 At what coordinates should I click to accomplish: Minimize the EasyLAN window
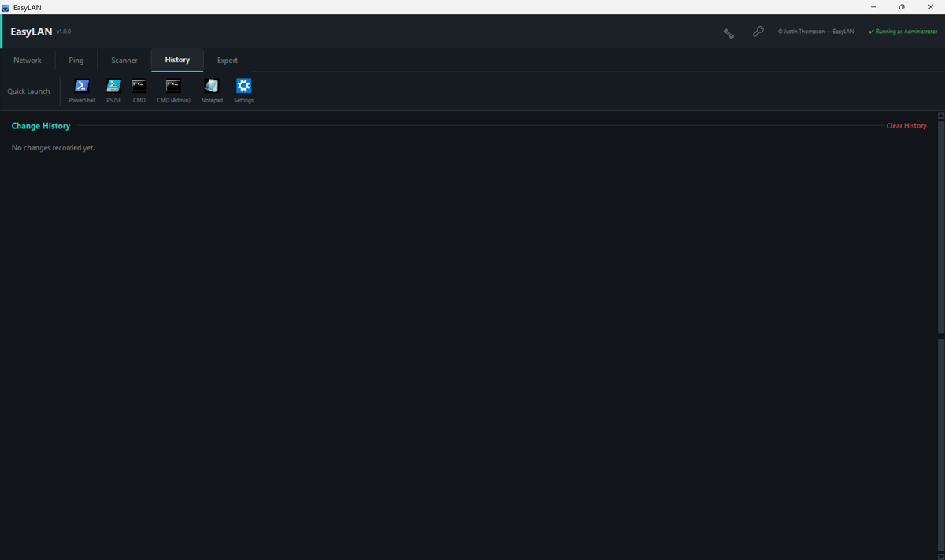click(873, 7)
